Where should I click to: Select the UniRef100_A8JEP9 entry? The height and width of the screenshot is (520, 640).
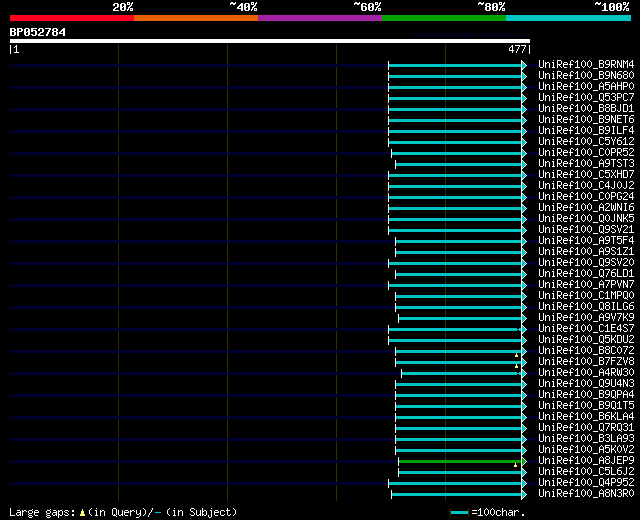(586, 461)
